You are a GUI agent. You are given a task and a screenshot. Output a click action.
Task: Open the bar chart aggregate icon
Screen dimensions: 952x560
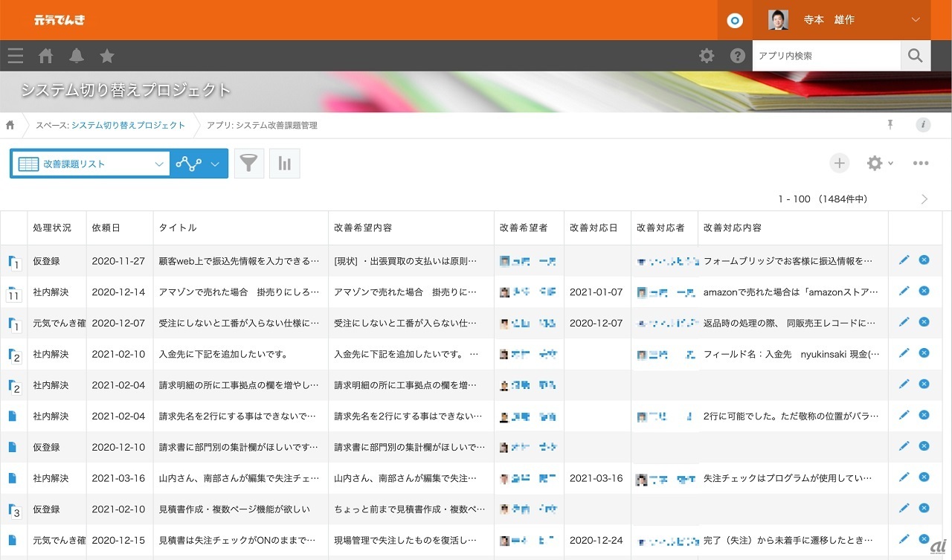click(x=285, y=164)
